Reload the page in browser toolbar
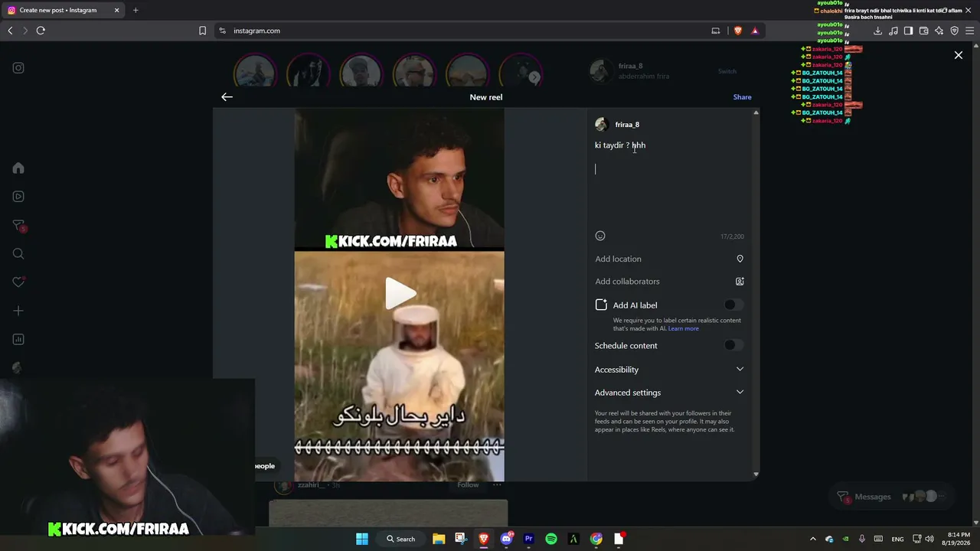The width and height of the screenshot is (980, 551). click(41, 31)
